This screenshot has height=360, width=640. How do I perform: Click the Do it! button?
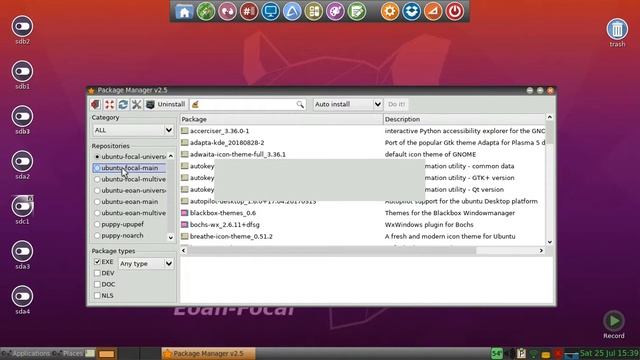point(396,104)
